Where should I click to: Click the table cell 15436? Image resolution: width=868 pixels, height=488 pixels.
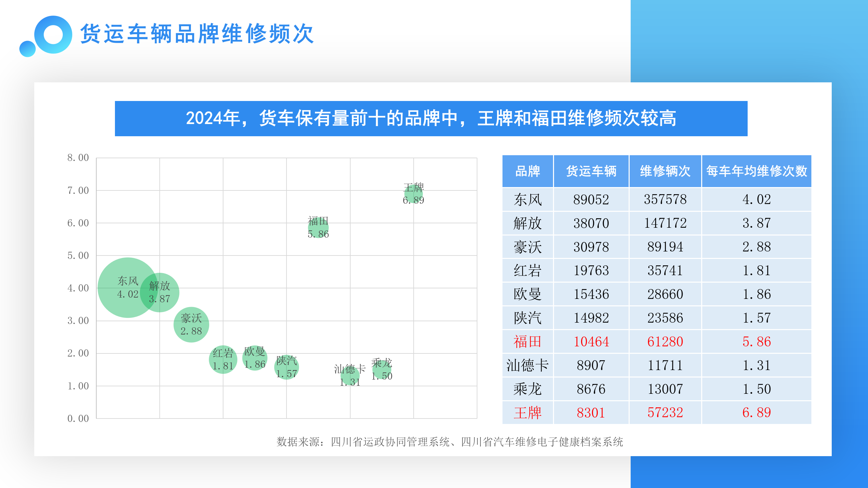click(591, 294)
